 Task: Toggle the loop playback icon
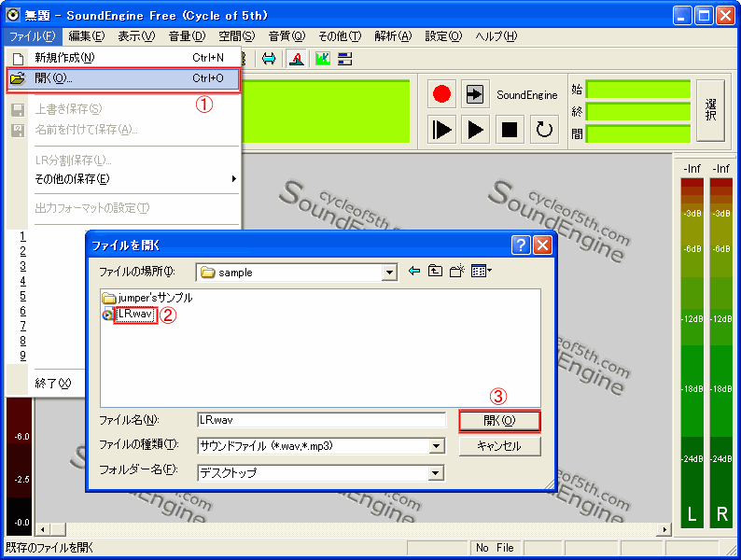click(544, 129)
